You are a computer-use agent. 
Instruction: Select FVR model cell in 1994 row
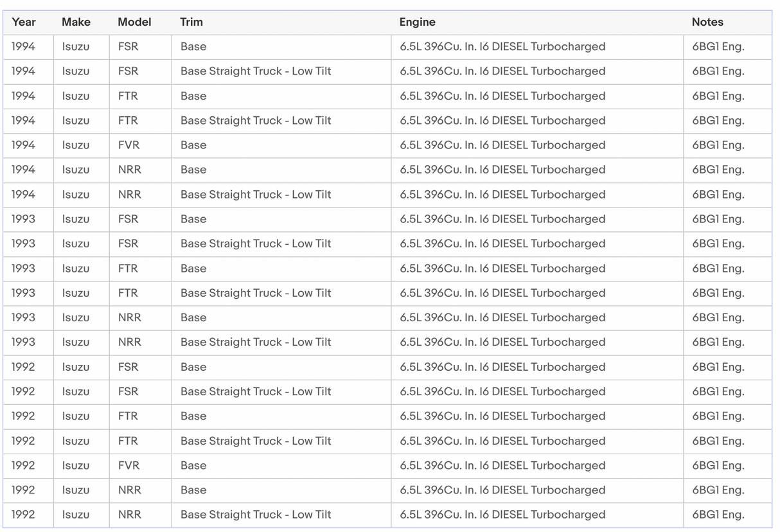coord(129,145)
